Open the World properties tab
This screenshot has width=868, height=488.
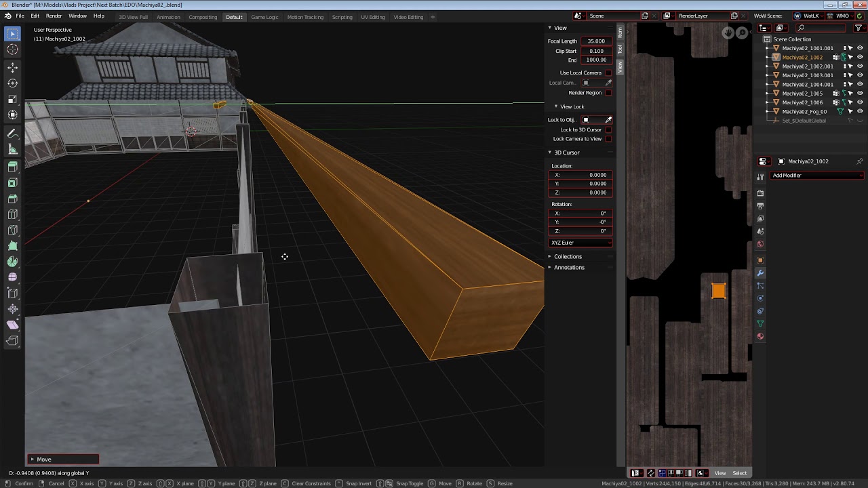coord(760,244)
